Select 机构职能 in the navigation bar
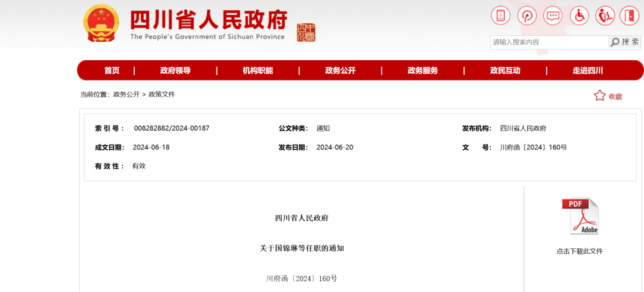Viewport: 644px width, 292px height. 258,70
